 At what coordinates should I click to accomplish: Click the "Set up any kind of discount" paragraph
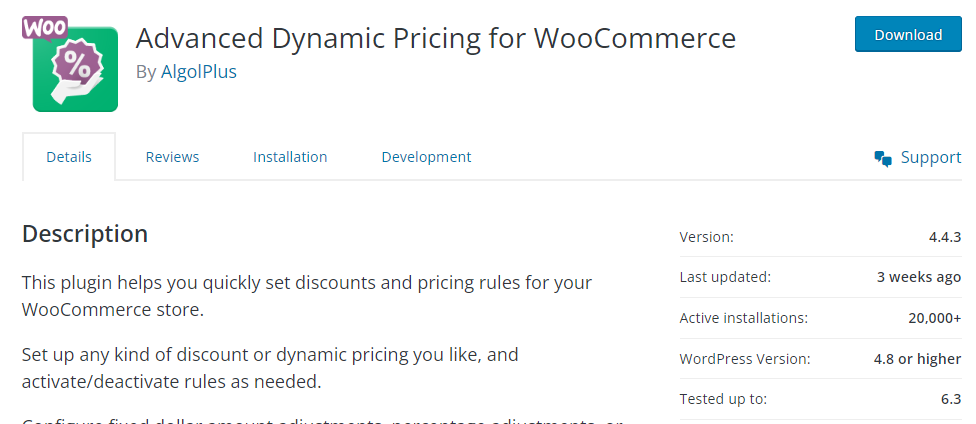(x=270, y=368)
